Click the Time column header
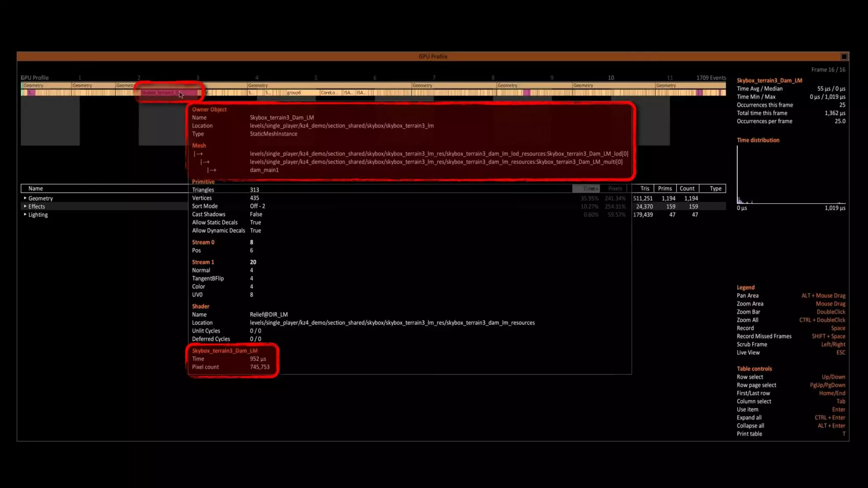Viewport: 868px width, 488px height. click(589, 189)
